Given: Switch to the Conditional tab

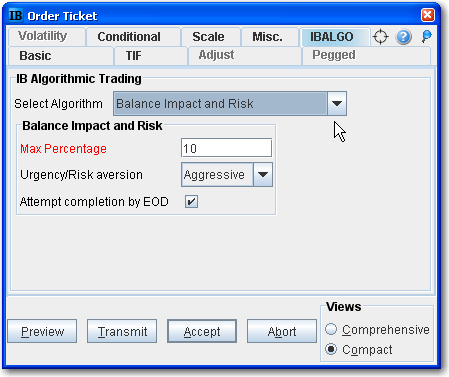Looking at the screenshot, I should tap(129, 37).
